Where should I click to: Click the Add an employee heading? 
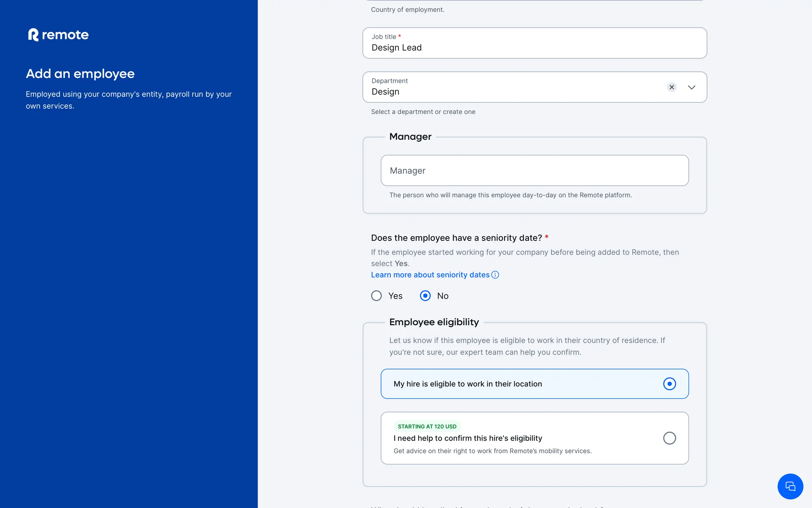pos(80,74)
